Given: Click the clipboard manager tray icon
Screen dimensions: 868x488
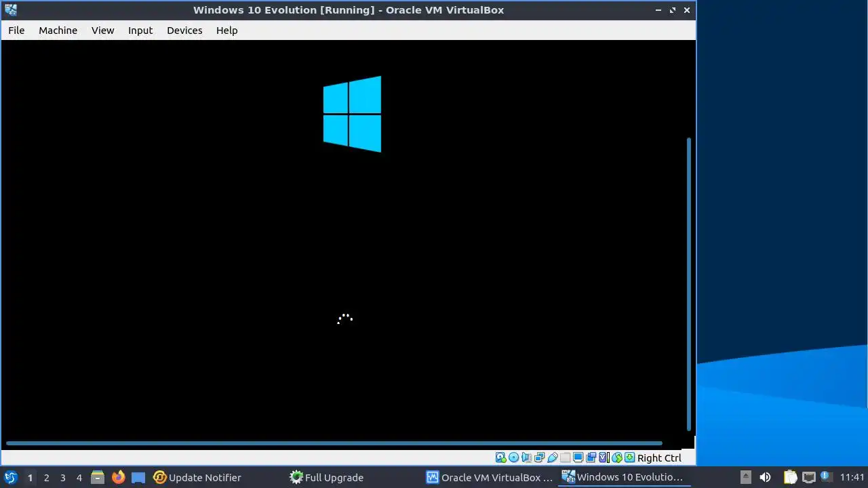Looking at the screenshot, I should click(x=790, y=477).
